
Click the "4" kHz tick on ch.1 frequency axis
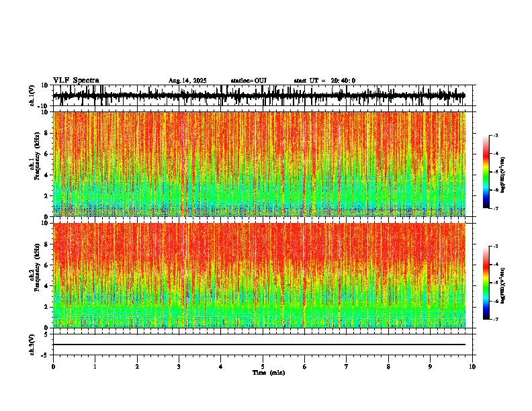[x=47, y=175]
